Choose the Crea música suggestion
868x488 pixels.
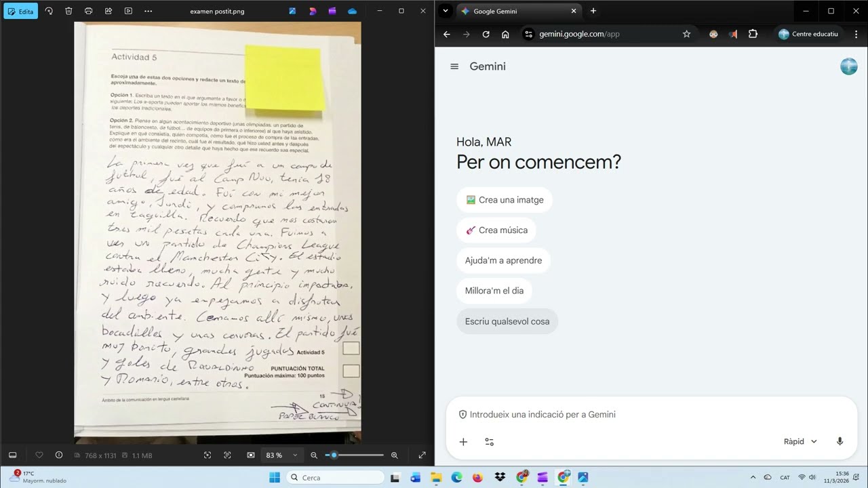click(x=496, y=230)
